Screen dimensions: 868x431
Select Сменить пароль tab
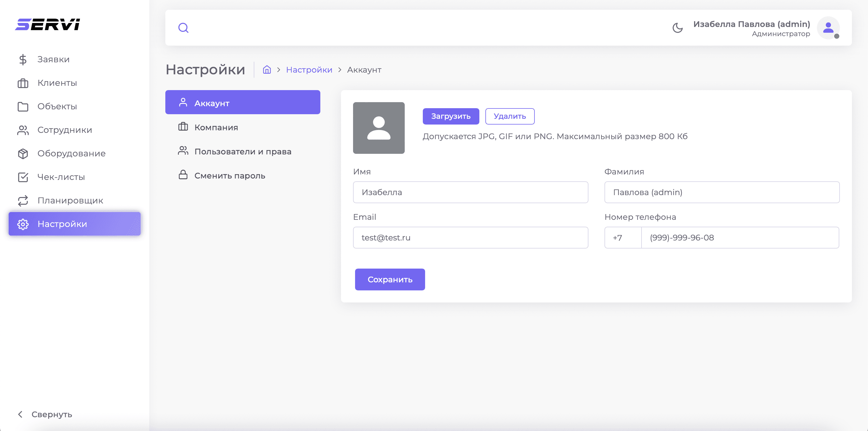(x=229, y=176)
